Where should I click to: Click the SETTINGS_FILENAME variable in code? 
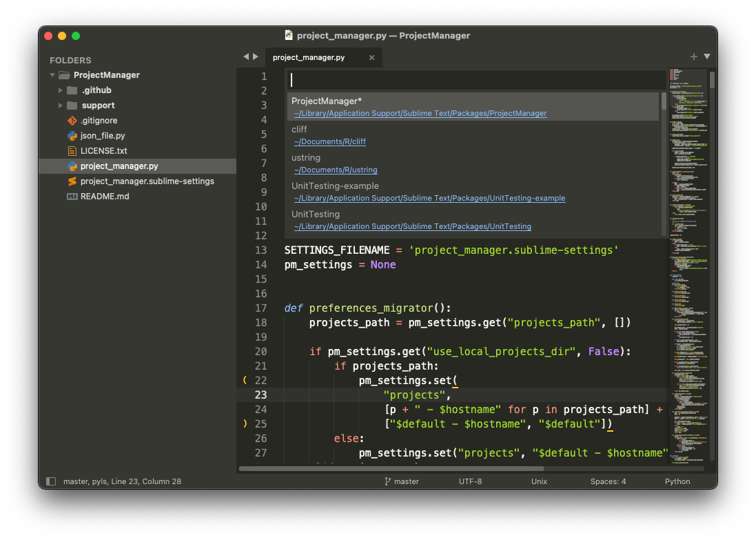[337, 250]
